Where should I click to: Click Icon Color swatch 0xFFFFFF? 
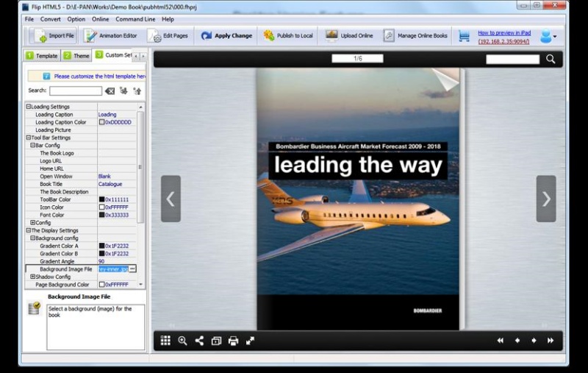(x=101, y=207)
